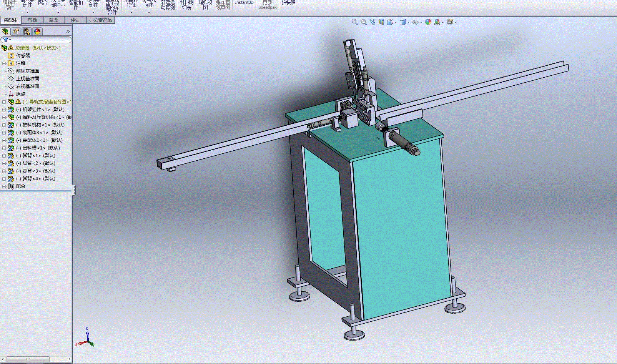Viewport: 617px width, 364px height.
Task: Click the filter funnel icon in tree
Action: [x=5, y=40]
